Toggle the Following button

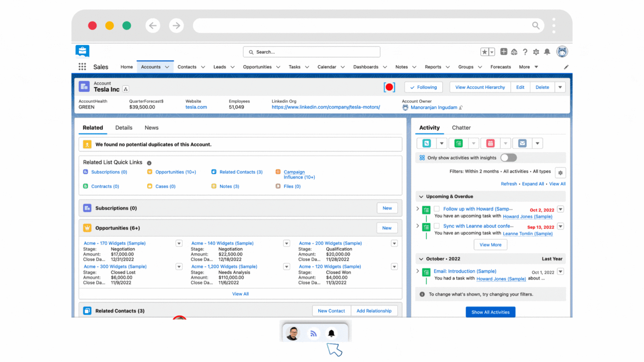point(423,87)
